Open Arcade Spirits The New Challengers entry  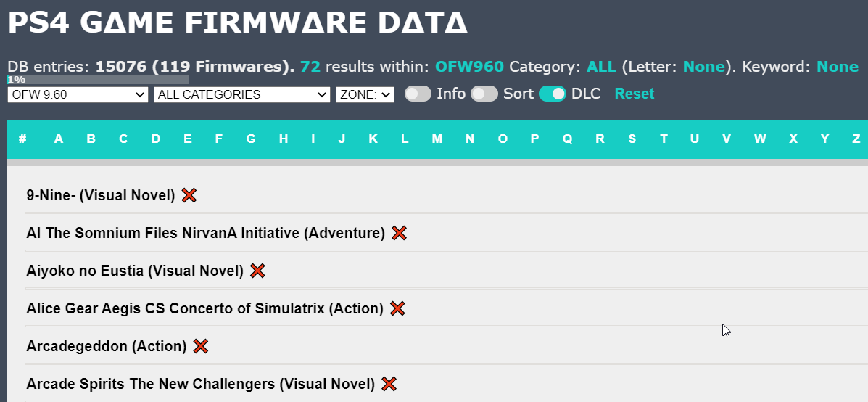(x=200, y=384)
